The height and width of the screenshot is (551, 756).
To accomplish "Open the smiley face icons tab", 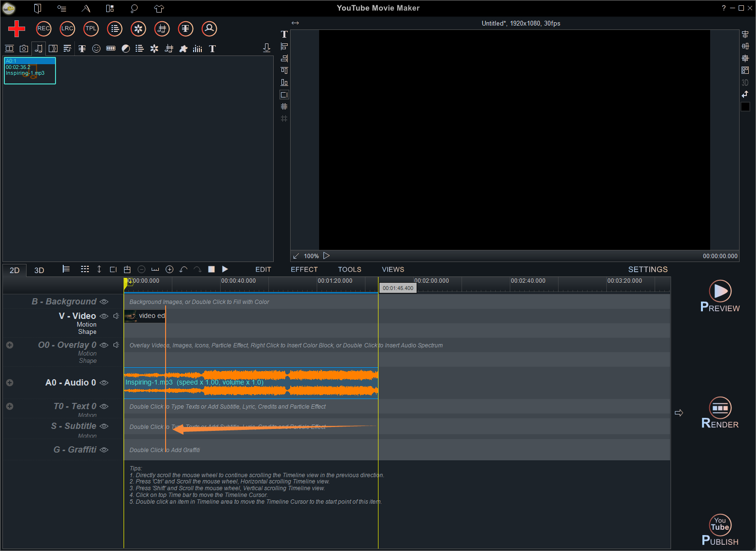I will pyautogui.click(x=96, y=48).
